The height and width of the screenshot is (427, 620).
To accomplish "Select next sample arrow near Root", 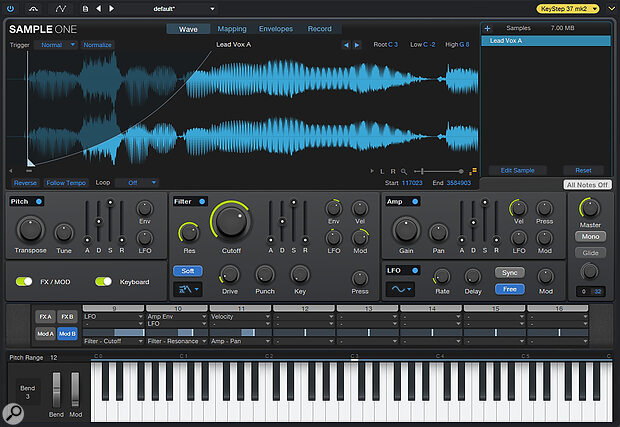I will click(357, 45).
